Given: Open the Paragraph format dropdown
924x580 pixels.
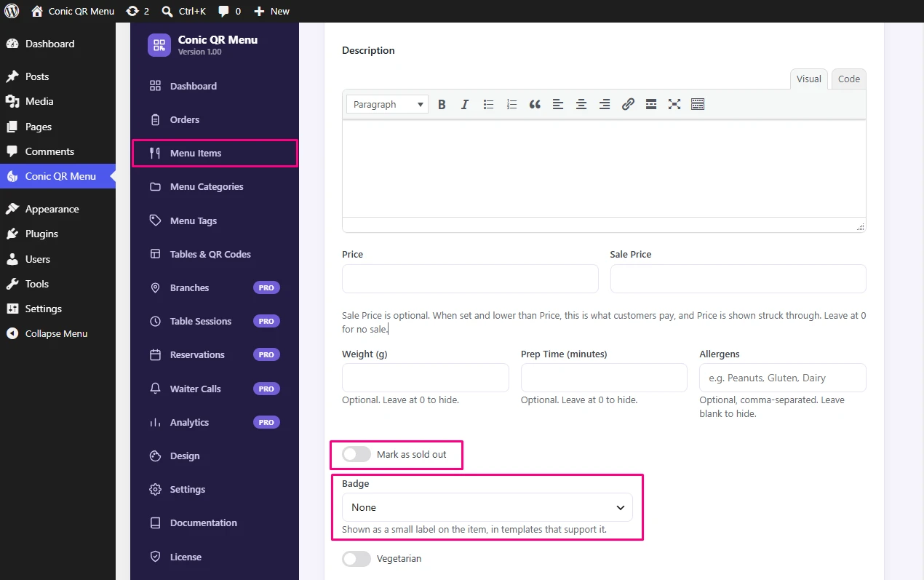Looking at the screenshot, I should 387,104.
